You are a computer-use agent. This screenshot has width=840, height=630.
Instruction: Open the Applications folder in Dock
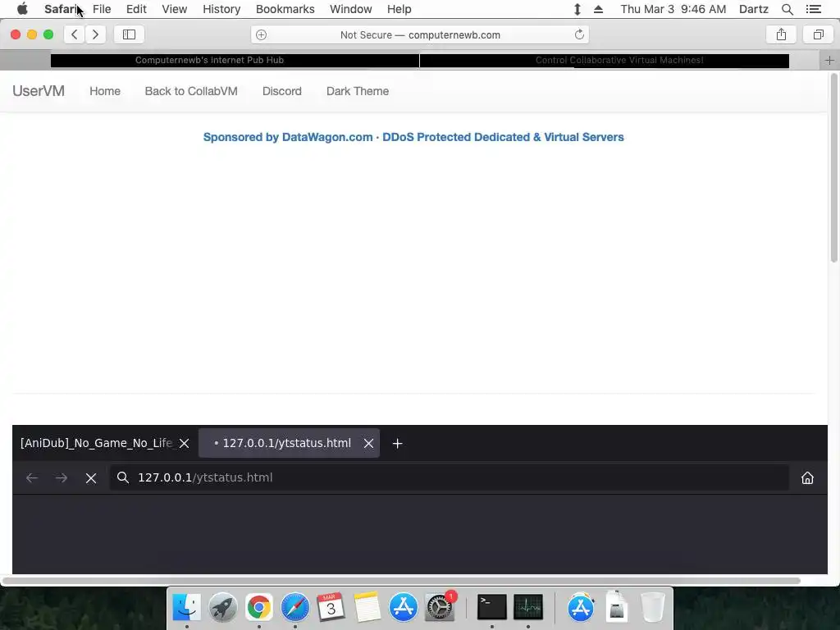[x=581, y=607]
